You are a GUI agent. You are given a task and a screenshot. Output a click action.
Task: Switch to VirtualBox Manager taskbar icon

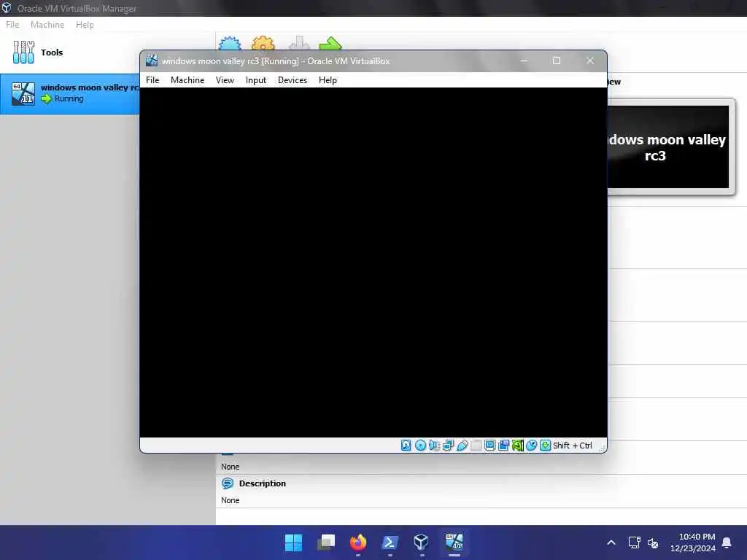(422, 542)
